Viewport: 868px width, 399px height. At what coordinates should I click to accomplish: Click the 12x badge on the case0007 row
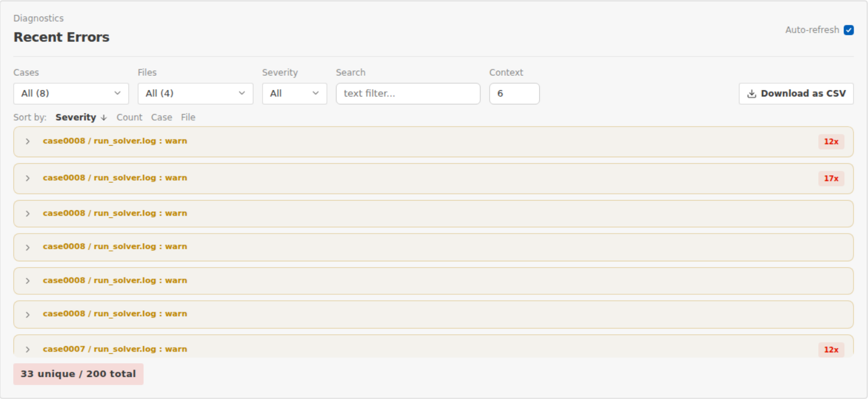click(831, 350)
